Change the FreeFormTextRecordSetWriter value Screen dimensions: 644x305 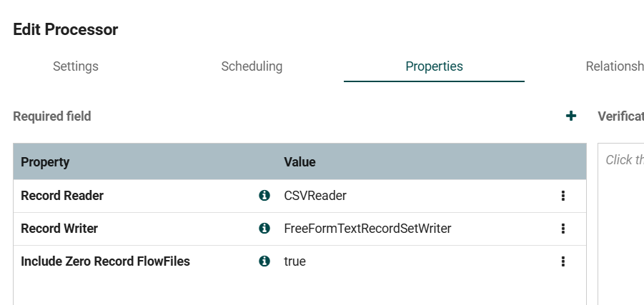[x=367, y=229]
